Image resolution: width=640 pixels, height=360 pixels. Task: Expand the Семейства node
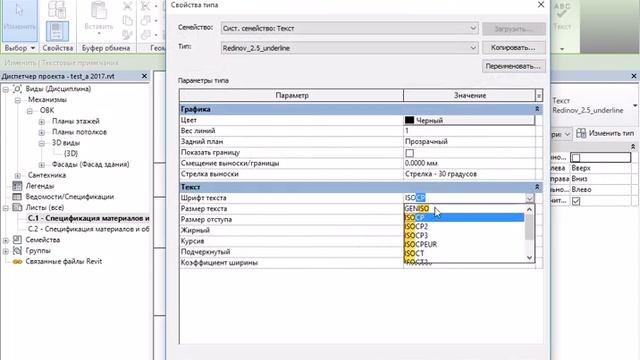click(x=6, y=240)
